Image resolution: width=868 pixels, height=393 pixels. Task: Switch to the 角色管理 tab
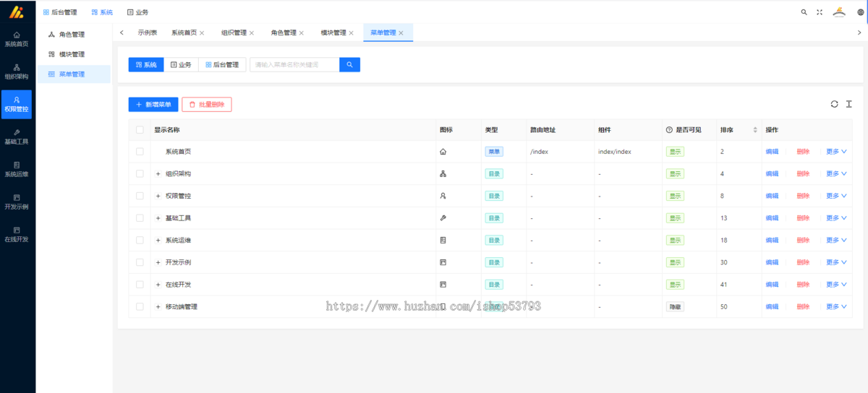284,33
